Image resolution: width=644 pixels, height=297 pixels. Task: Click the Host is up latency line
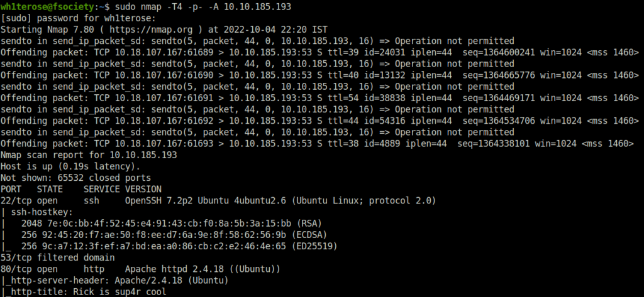[70, 166]
